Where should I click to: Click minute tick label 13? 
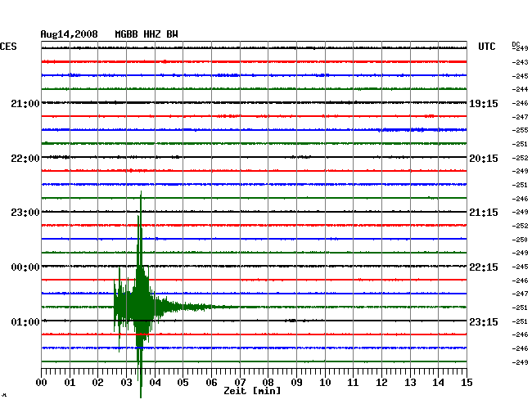(x=410, y=383)
